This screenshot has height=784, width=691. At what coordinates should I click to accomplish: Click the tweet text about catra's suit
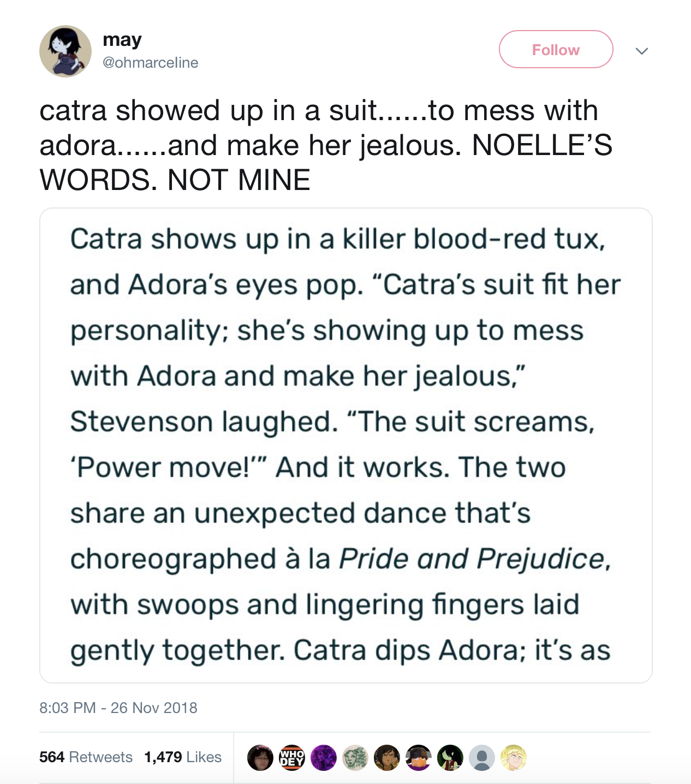[326, 145]
